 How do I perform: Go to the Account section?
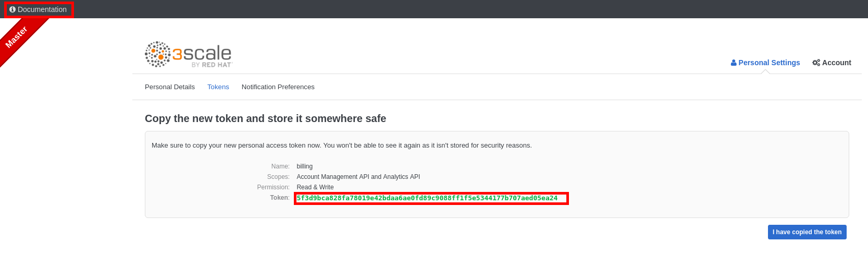(836, 63)
